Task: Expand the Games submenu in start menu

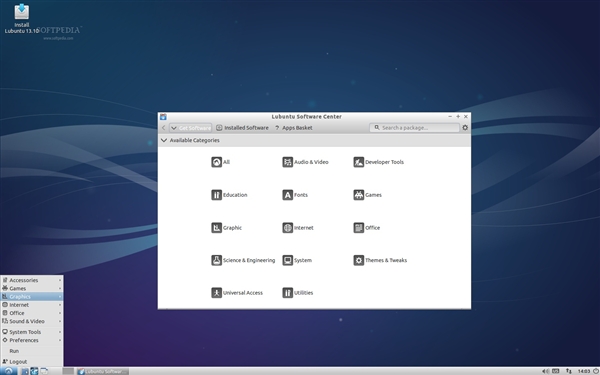Action: click(x=32, y=288)
